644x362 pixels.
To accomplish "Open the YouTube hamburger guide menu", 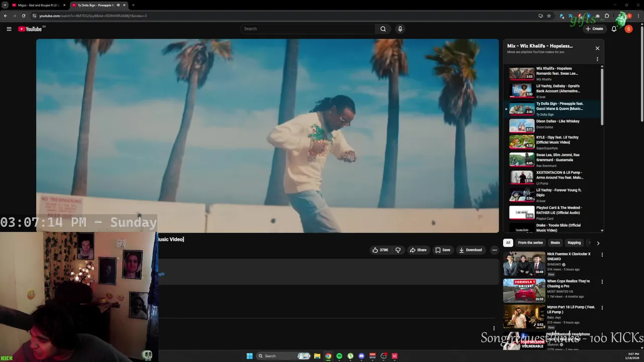I will coord(9,29).
